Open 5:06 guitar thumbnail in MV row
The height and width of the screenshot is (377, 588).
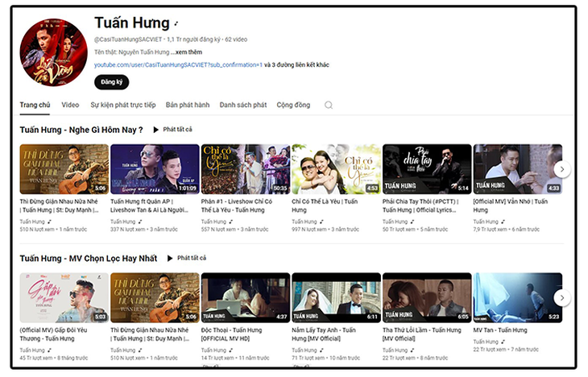[155, 298]
